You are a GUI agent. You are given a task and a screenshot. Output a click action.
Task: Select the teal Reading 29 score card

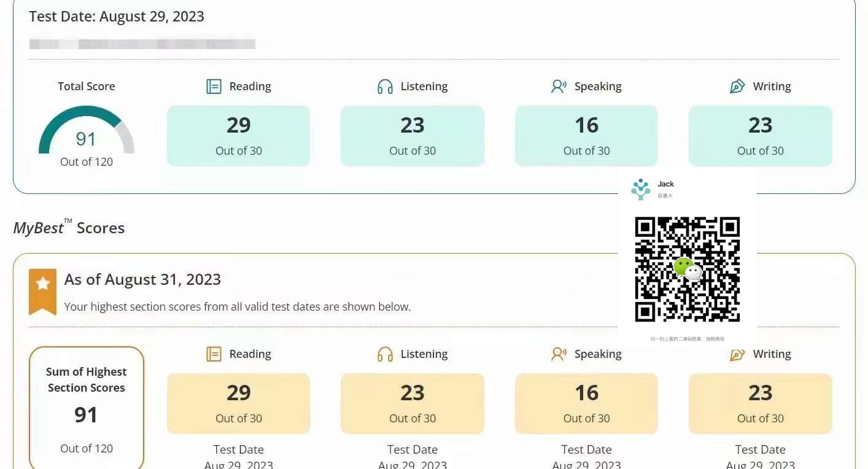(x=238, y=136)
